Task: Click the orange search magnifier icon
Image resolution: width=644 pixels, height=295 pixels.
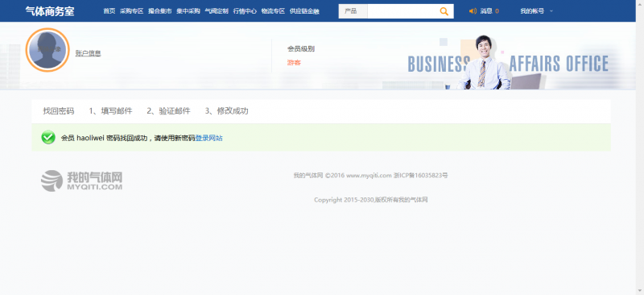Action: point(444,11)
